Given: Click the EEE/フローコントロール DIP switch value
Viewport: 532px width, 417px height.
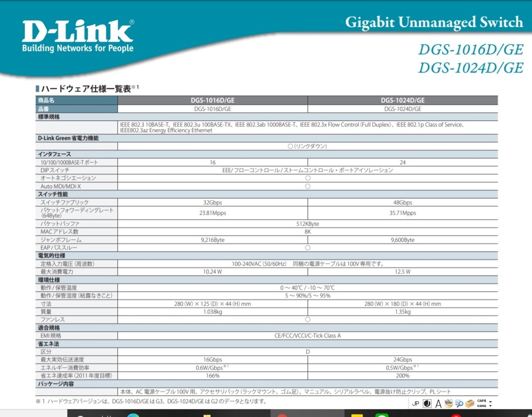Looking at the screenshot, I should pyautogui.click(x=308, y=170).
